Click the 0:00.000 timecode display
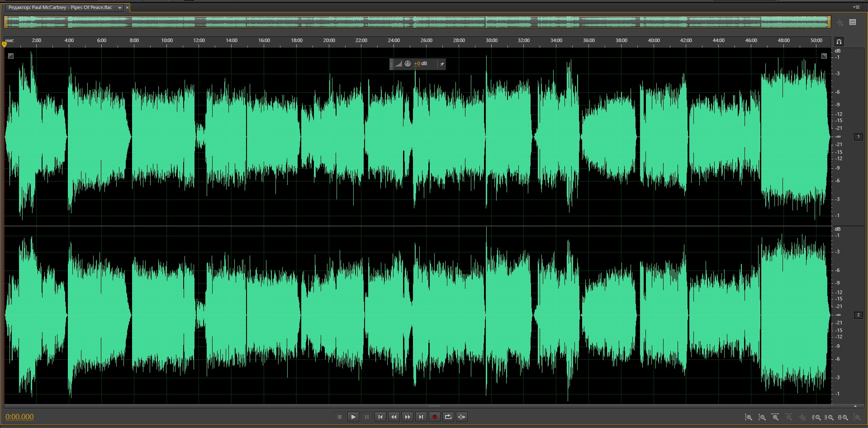This screenshot has width=868, height=428. click(19, 417)
